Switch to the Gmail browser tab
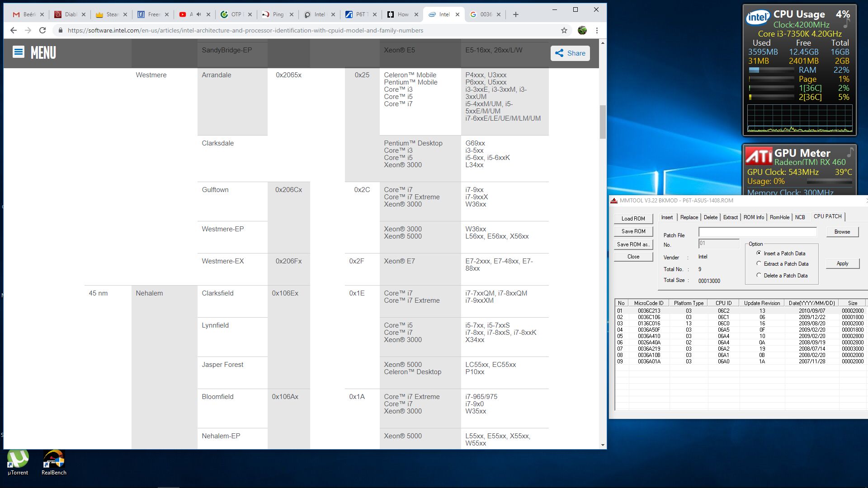868x488 pixels. (x=25, y=14)
